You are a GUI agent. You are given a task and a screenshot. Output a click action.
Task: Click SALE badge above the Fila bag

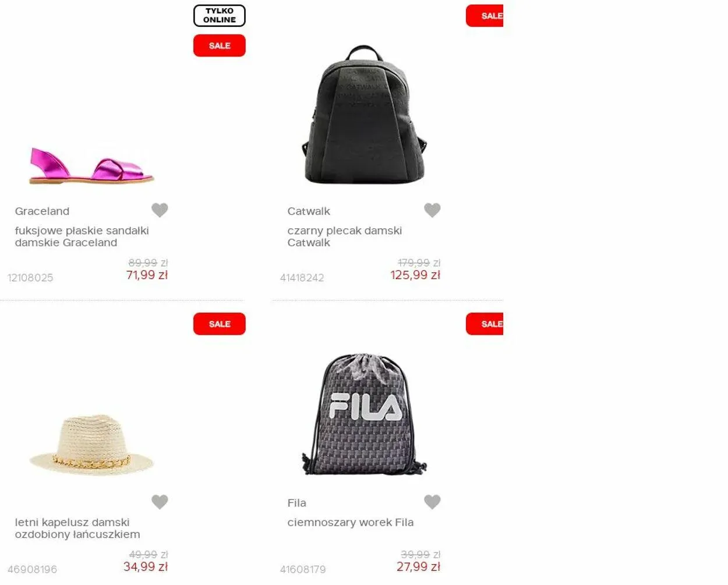pos(485,324)
